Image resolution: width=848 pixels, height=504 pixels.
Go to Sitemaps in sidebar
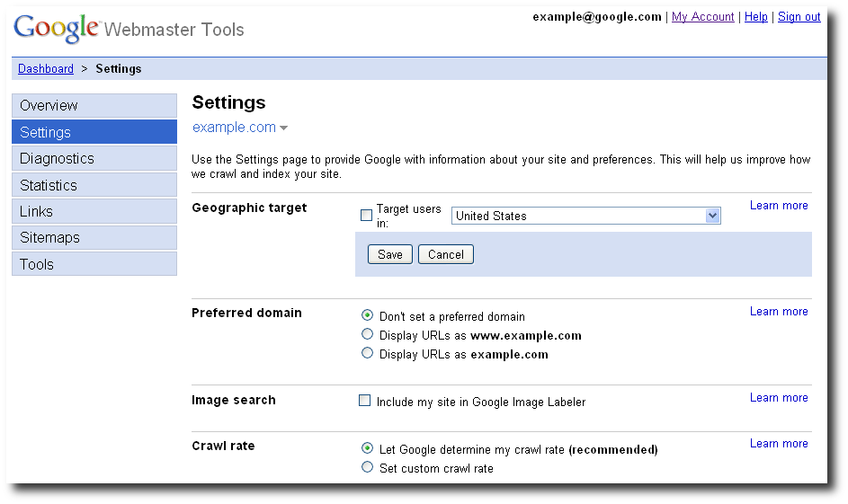pos(94,238)
